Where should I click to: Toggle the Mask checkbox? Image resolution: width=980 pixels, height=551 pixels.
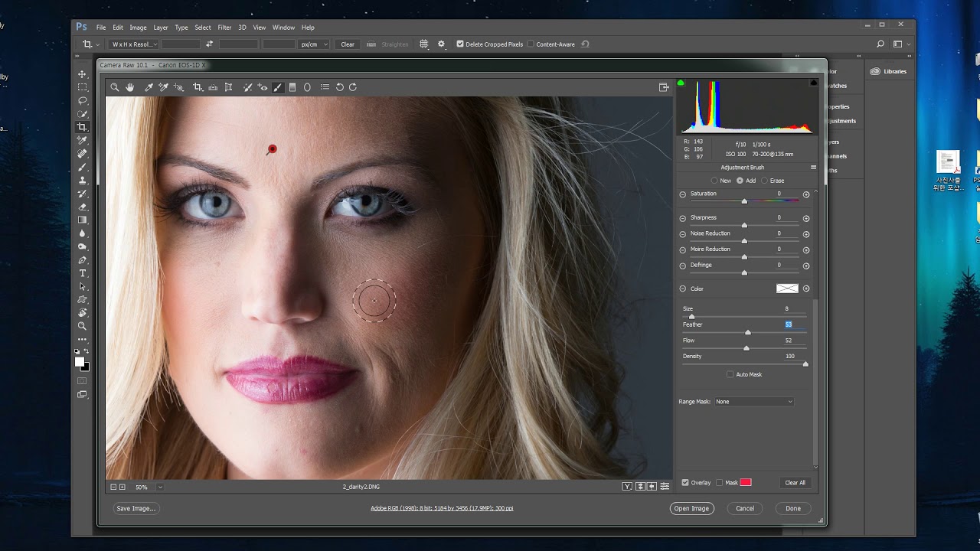tap(719, 483)
